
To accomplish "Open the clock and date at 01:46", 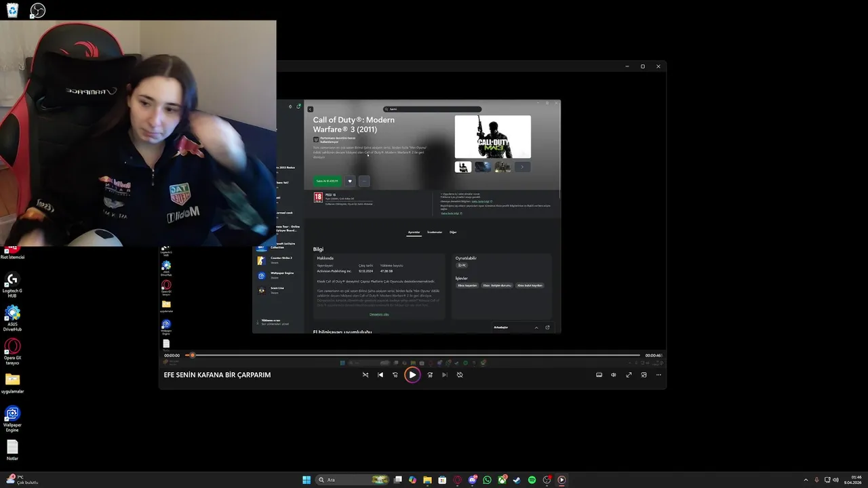I will [x=853, y=480].
